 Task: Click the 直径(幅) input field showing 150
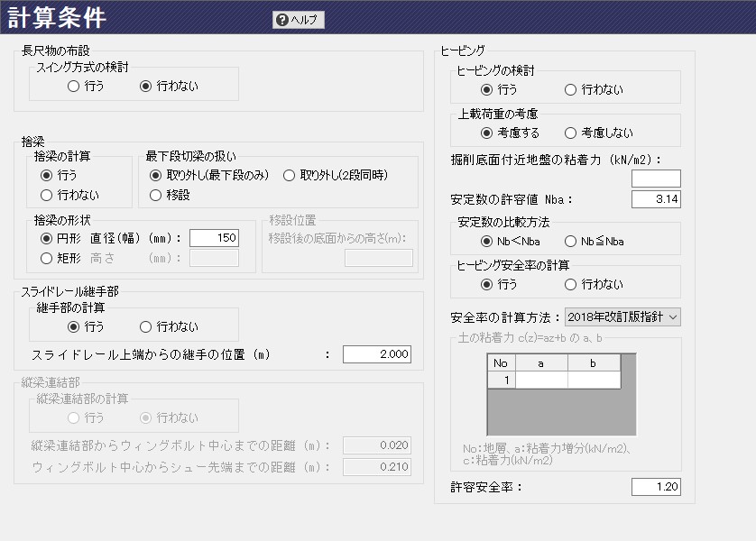[x=214, y=238]
